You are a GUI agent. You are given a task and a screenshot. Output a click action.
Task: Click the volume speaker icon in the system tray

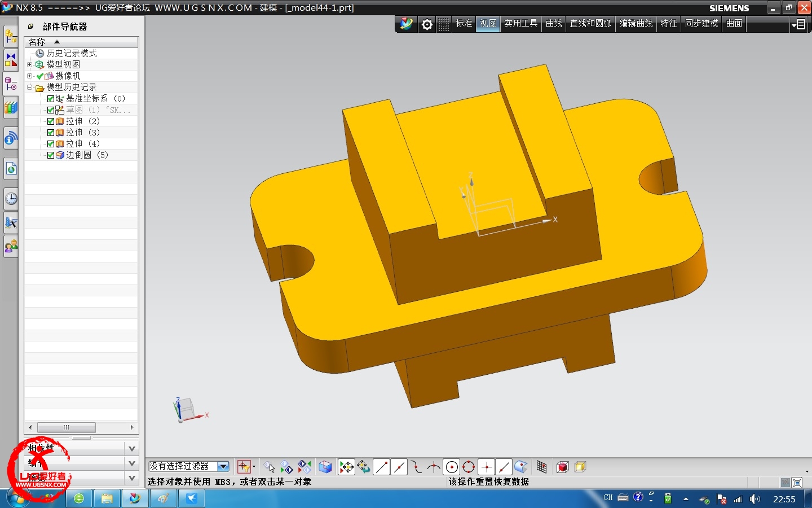[754, 499]
